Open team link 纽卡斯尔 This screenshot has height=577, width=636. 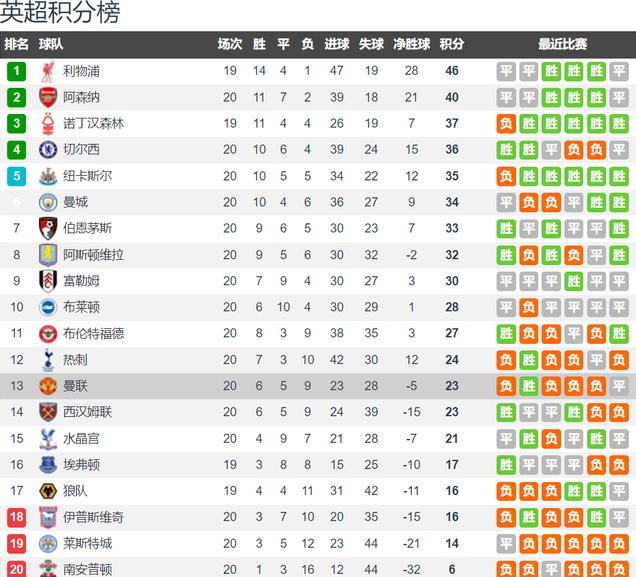(87, 176)
